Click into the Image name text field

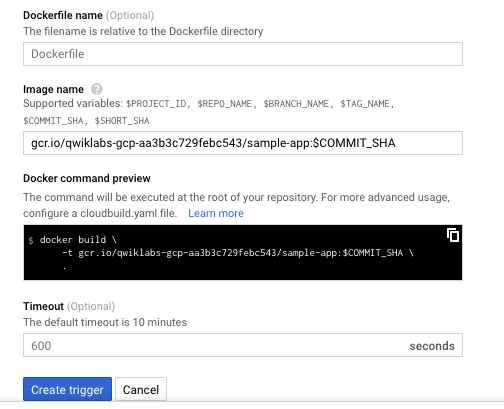[243, 143]
